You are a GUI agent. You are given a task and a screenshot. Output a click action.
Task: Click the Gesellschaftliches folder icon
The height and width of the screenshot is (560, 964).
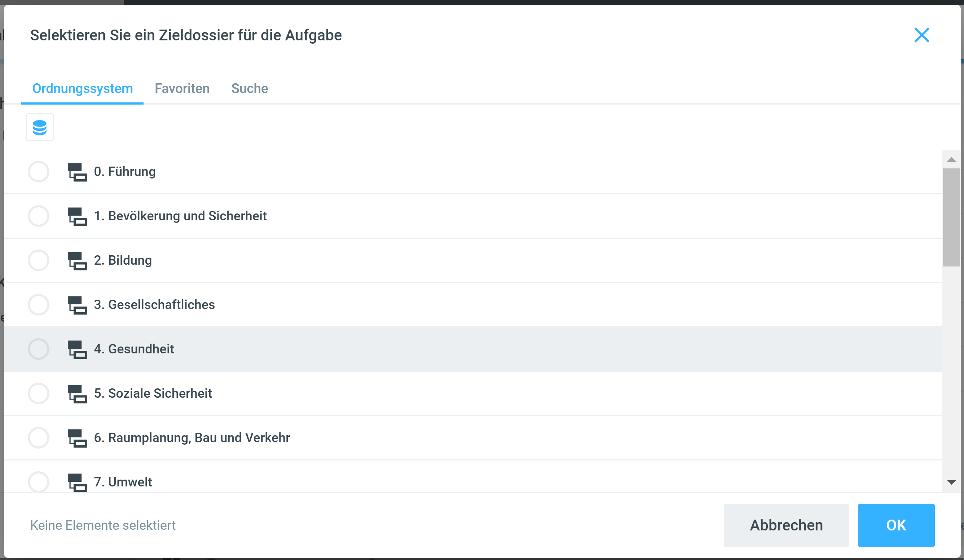click(77, 305)
